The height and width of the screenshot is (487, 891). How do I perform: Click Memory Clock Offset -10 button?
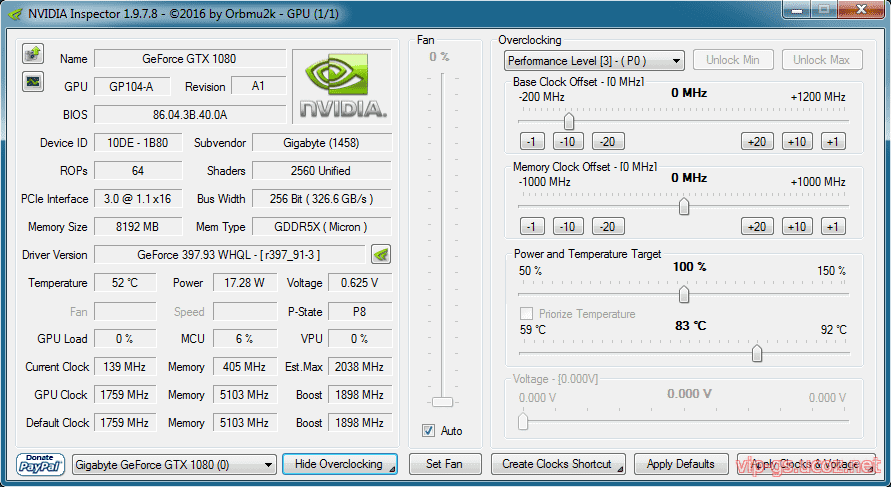click(x=568, y=227)
